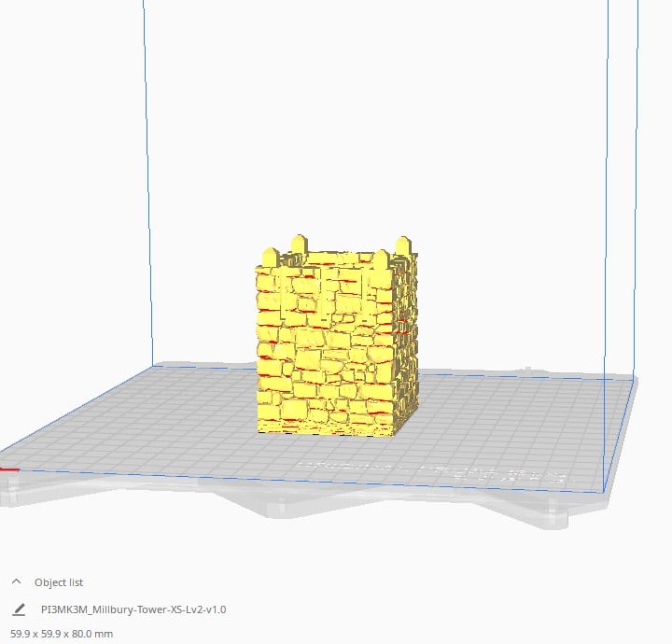Click the Object list label
Image resolution: width=672 pixels, height=644 pixels.
click(x=59, y=582)
